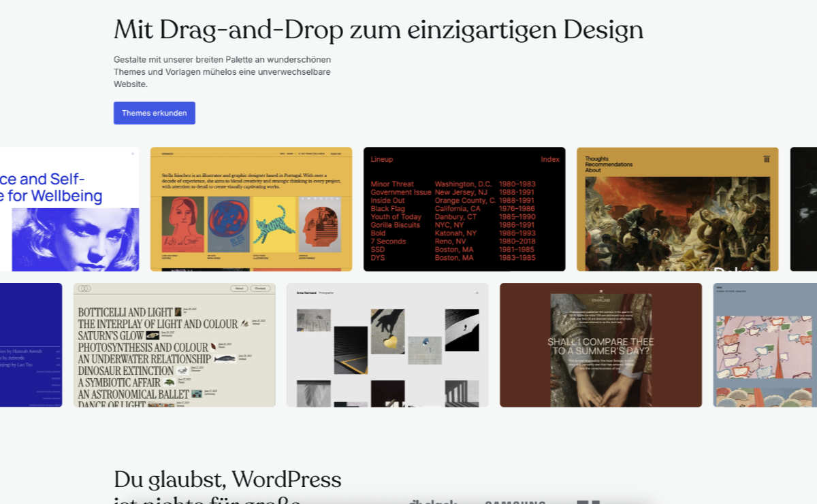
Task: Click the double-circle logo in Botticelli theme
Action: pos(84,288)
